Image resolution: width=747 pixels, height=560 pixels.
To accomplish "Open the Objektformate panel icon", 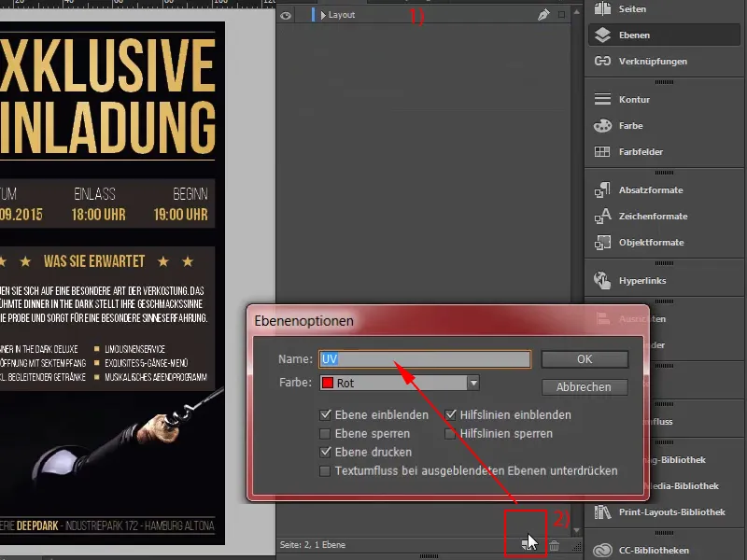I will tap(602, 242).
